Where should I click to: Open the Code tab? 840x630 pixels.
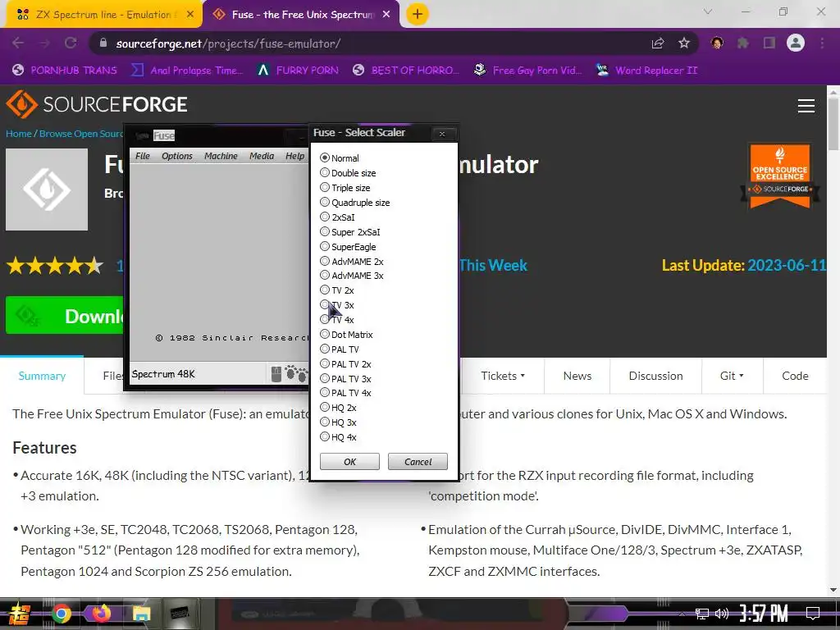pos(795,376)
